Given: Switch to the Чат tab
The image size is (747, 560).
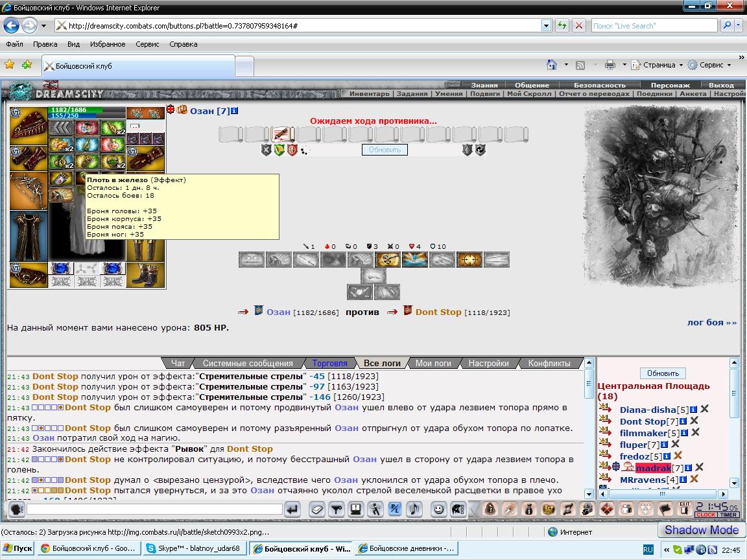Looking at the screenshot, I should pyautogui.click(x=178, y=364).
